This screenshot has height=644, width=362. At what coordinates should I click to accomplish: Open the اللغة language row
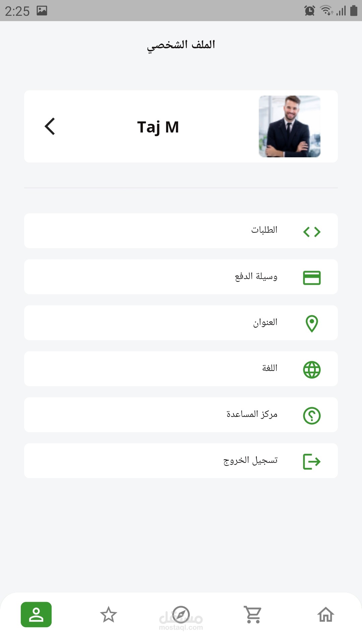(x=181, y=369)
